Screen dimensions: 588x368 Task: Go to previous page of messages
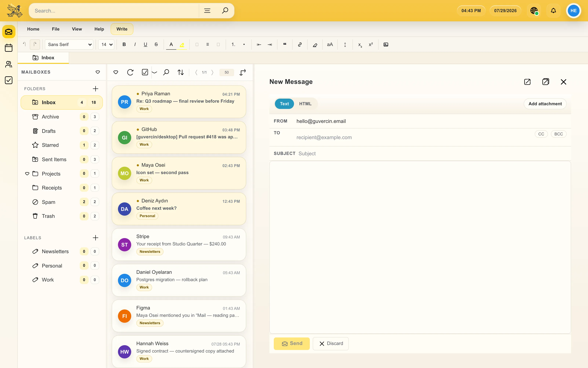click(196, 72)
